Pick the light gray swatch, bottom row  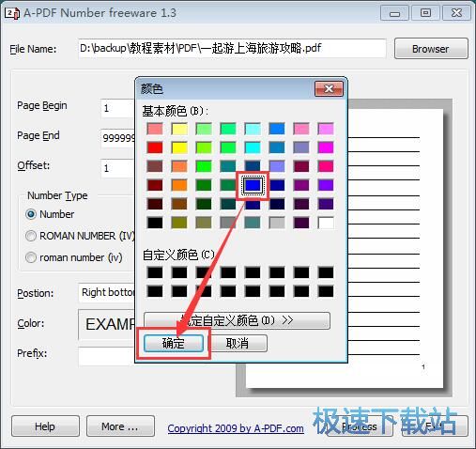tap(277, 223)
